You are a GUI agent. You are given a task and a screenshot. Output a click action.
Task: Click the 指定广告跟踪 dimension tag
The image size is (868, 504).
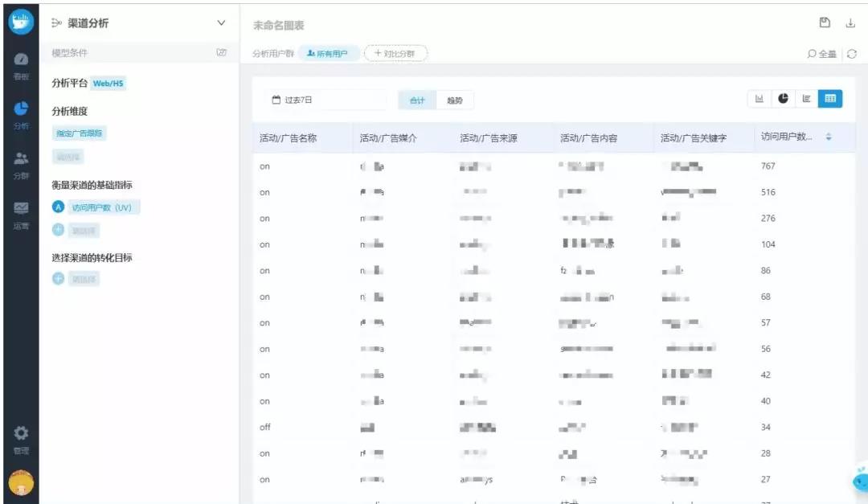[79, 133]
